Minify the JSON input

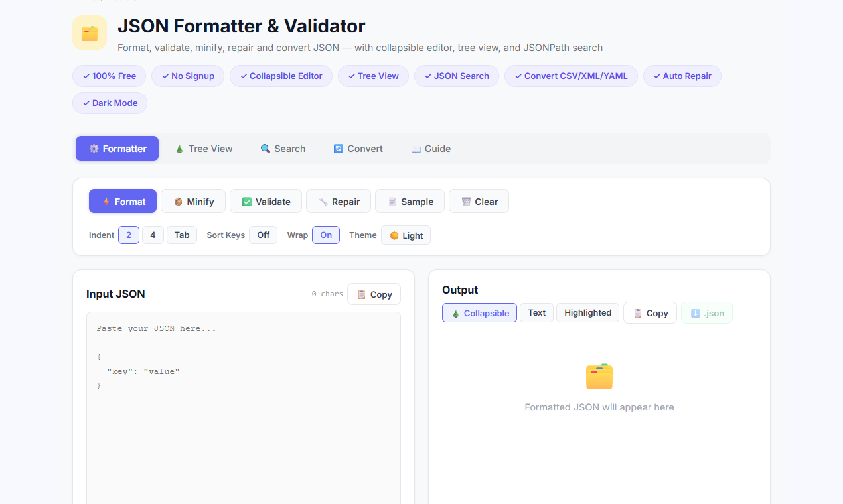click(x=193, y=201)
